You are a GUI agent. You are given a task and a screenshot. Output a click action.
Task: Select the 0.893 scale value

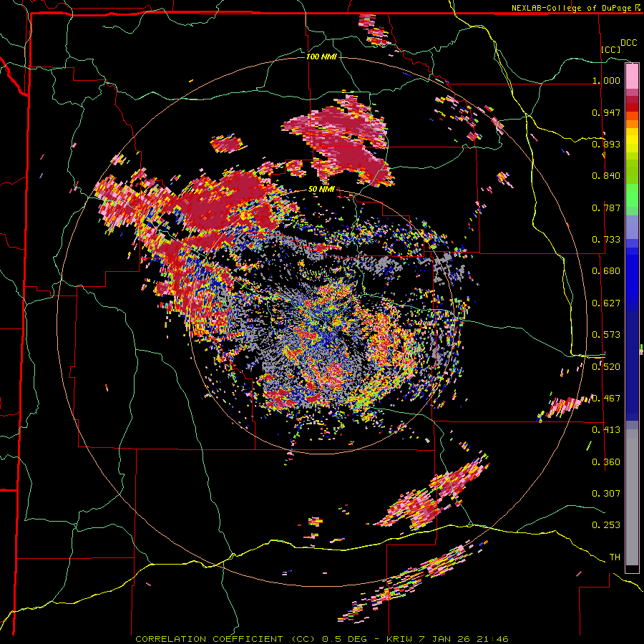pyautogui.click(x=606, y=144)
